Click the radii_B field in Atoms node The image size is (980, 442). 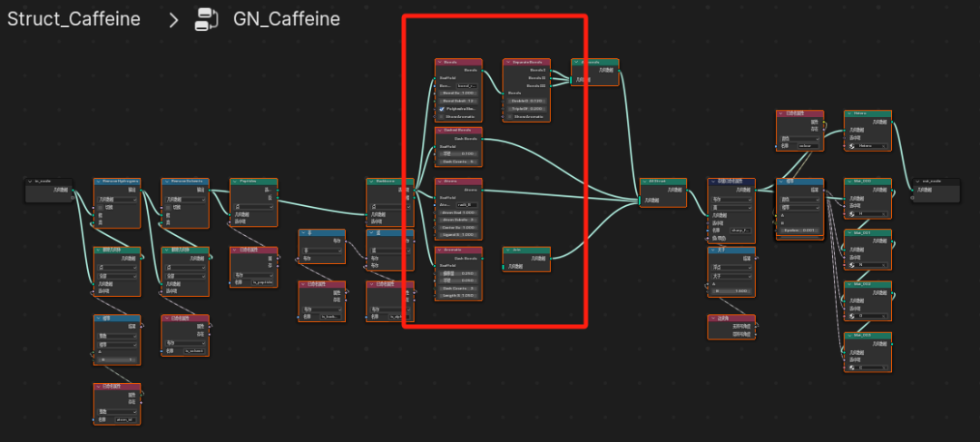pyautogui.click(x=467, y=204)
